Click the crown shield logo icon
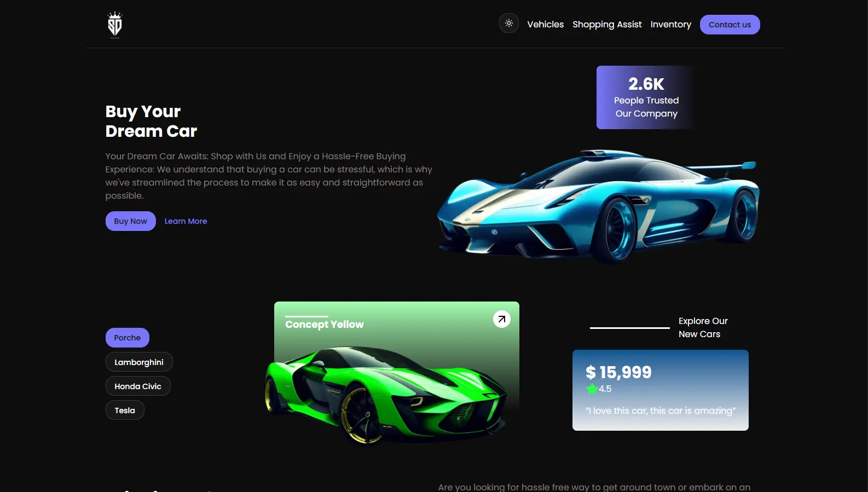This screenshot has height=492, width=868. point(114,25)
